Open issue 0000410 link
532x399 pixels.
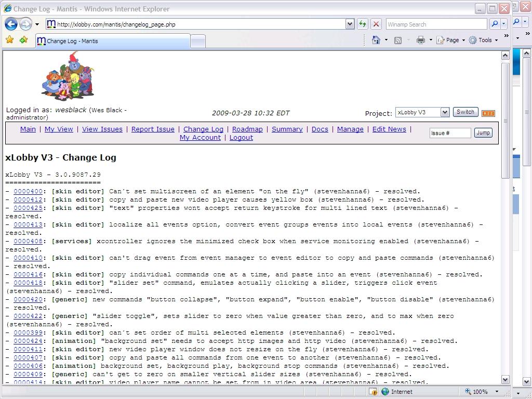pyautogui.click(x=28, y=258)
